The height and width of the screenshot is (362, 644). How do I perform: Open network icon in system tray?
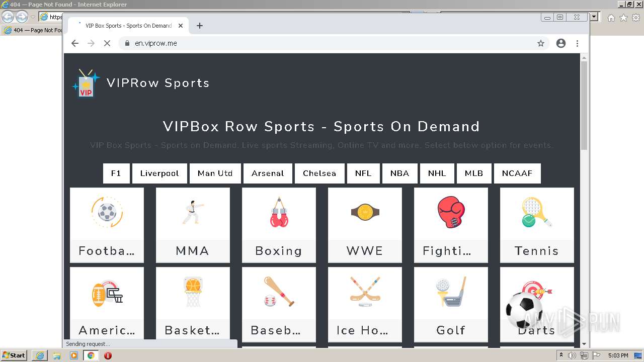(584, 355)
